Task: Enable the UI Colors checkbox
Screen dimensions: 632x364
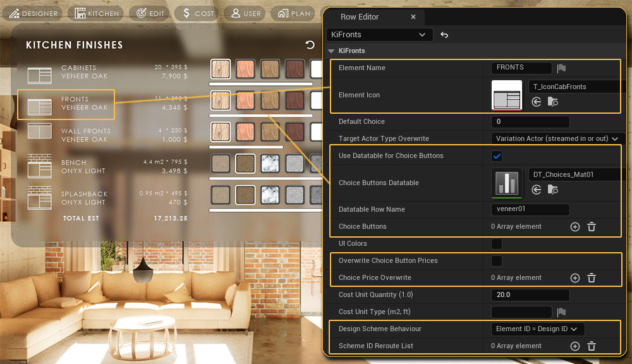Action: 497,244
